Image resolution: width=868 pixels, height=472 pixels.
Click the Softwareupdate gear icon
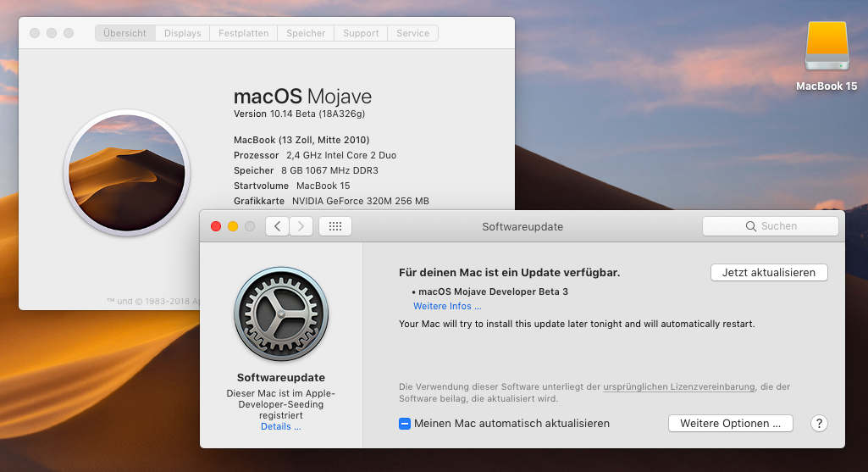click(x=281, y=314)
